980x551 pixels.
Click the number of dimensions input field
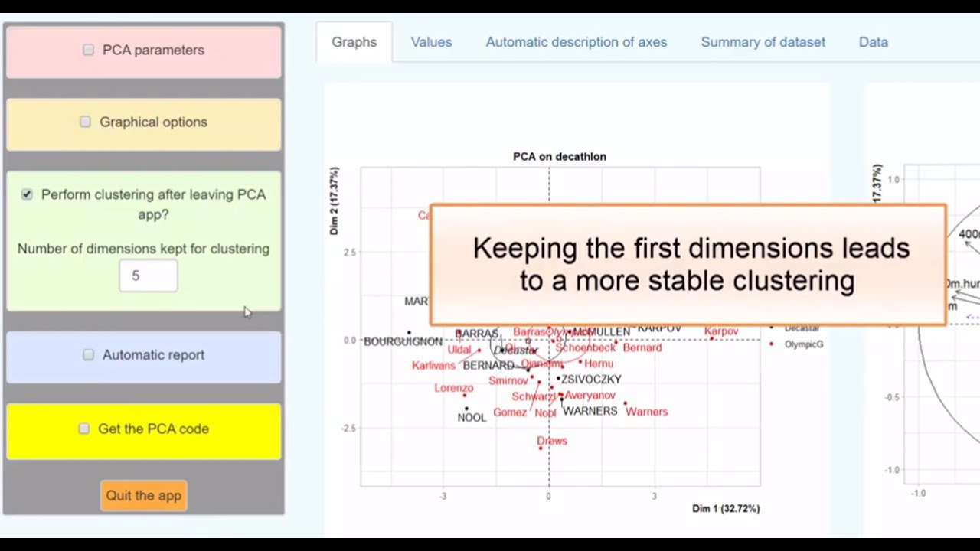[x=149, y=275]
